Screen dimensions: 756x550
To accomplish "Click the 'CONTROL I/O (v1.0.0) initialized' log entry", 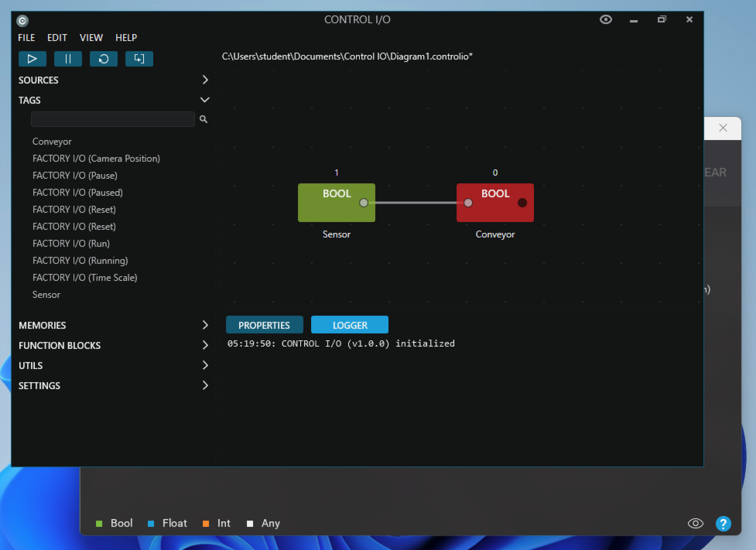I will coord(341,343).
